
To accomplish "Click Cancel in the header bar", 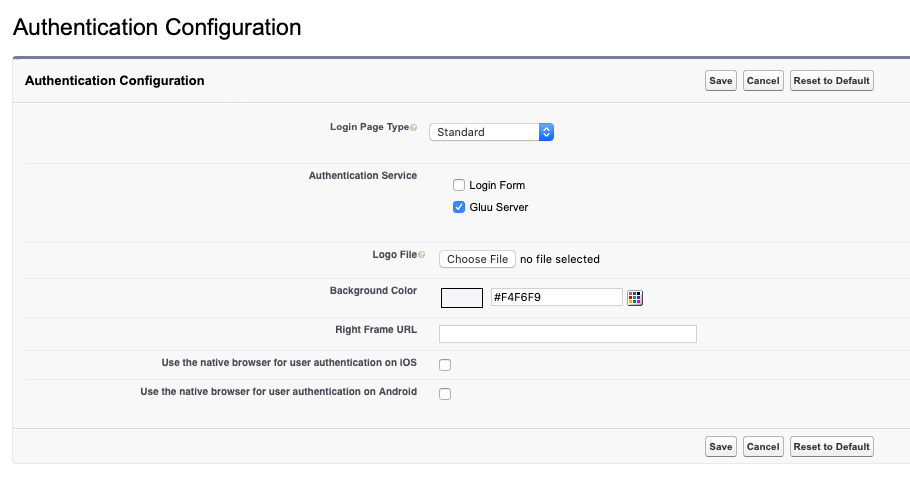I will (x=763, y=81).
